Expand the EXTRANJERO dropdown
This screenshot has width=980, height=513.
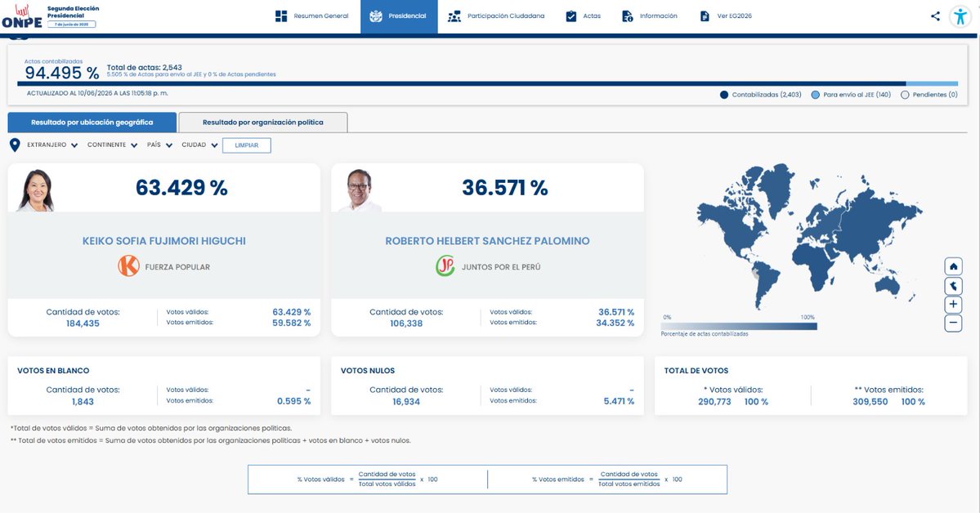pos(52,145)
